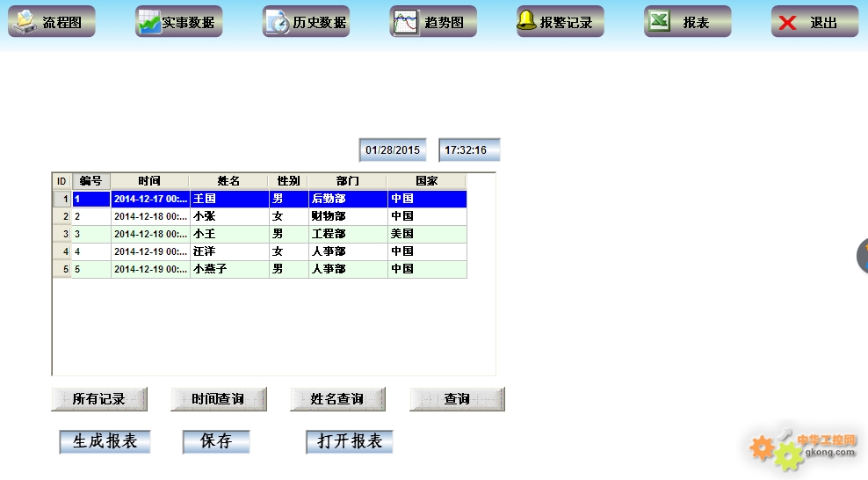Click 中国 cell in 王国 row
Image resolution: width=868 pixels, height=480 pixels.
427,199
